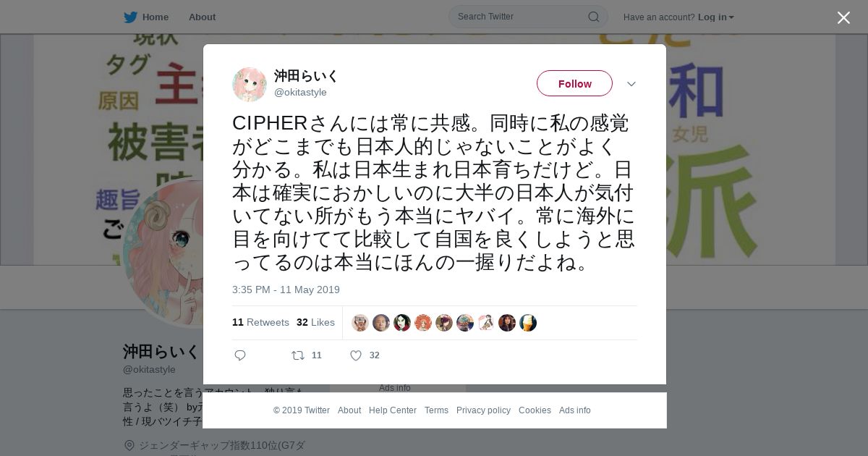Image resolution: width=868 pixels, height=456 pixels.
Task: Click the 3:35 PM tweet timestamp
Action: click(286, 290)
